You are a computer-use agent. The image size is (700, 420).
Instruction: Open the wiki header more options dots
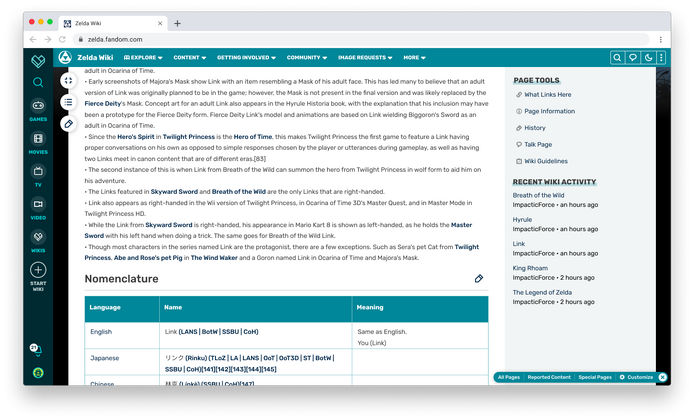(661, 58)
